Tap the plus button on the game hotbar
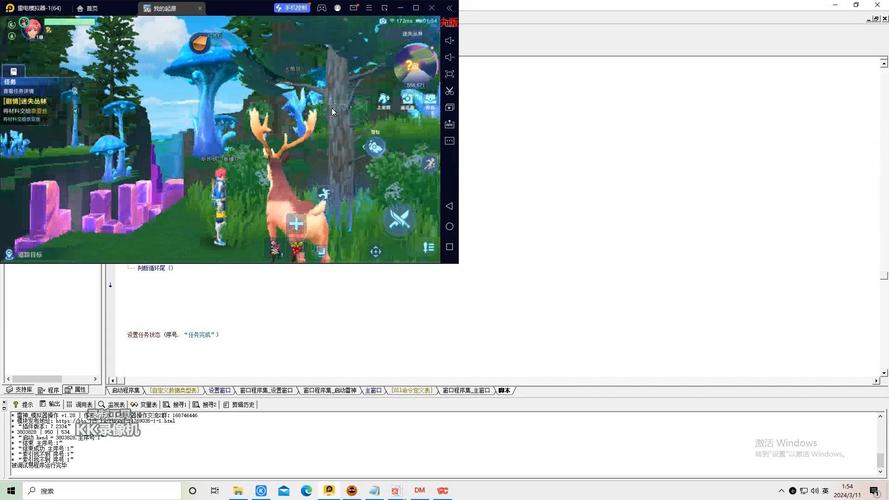Screen dimensions: 889x500 pyautogui.click(x=296, y=224)
